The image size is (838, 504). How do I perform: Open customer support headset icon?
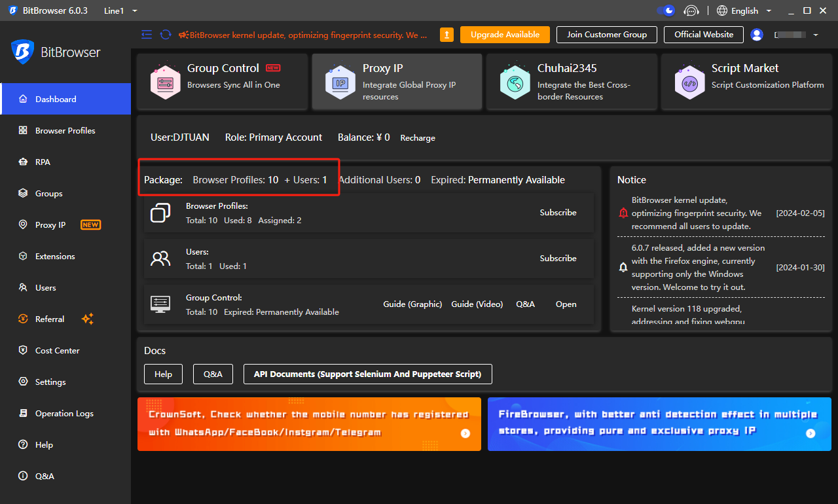pos(691,10)
